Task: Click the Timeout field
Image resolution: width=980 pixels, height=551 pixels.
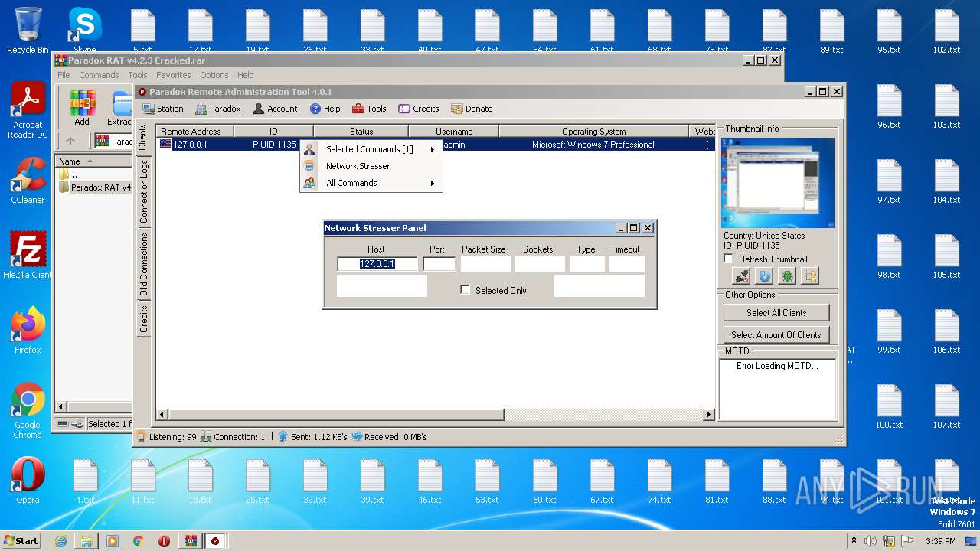Action: (626, 264)
